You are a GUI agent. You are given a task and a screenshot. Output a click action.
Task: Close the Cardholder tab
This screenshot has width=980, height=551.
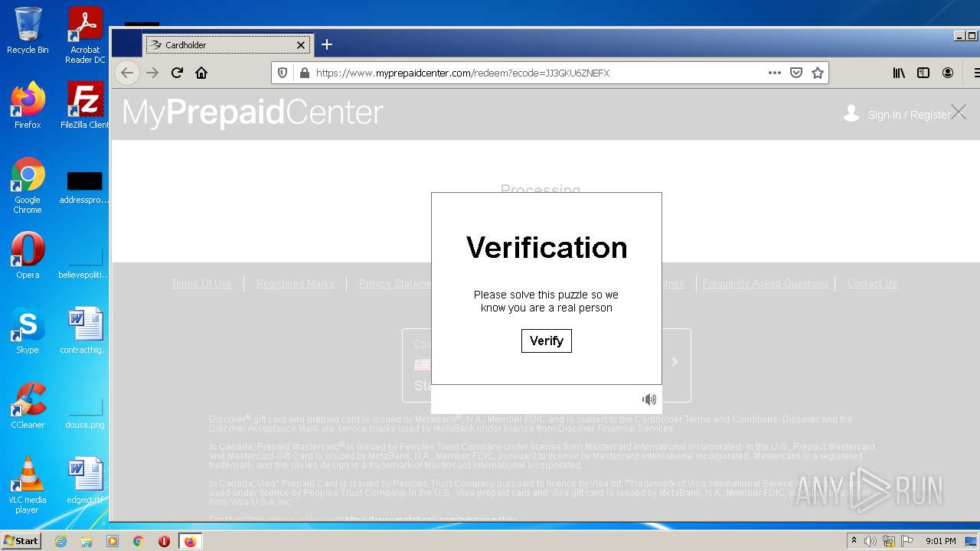(301, 45)
